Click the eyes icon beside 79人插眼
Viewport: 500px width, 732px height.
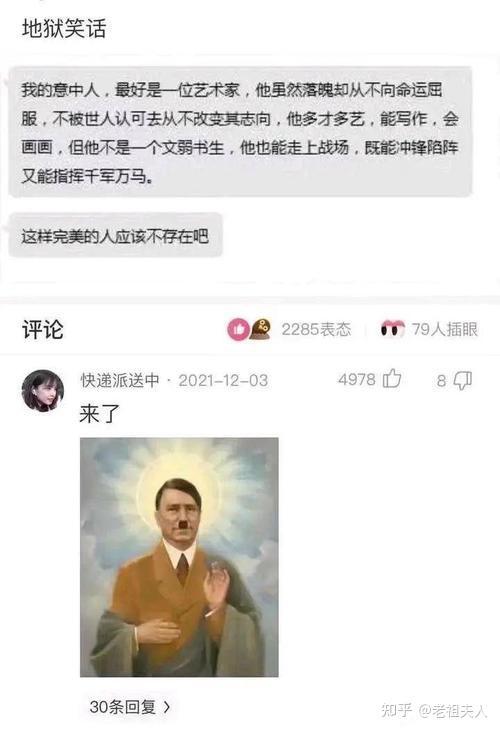[x=393, y=329]
